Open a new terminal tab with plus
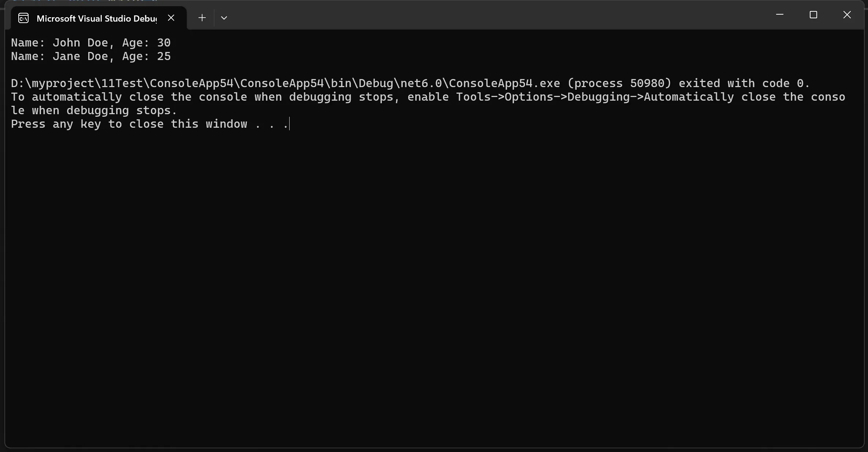Viewport: 868px width, 452px height. coord(202,18)
